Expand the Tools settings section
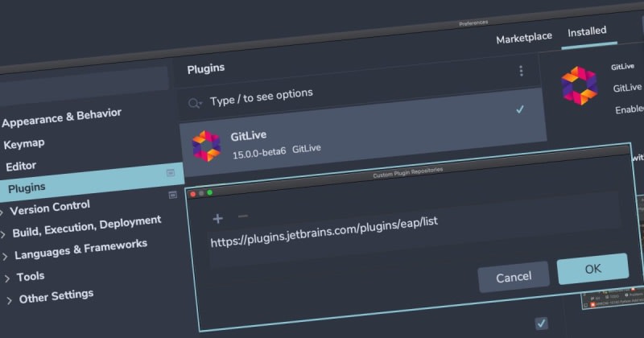644x338 pixels. [7, 278]
